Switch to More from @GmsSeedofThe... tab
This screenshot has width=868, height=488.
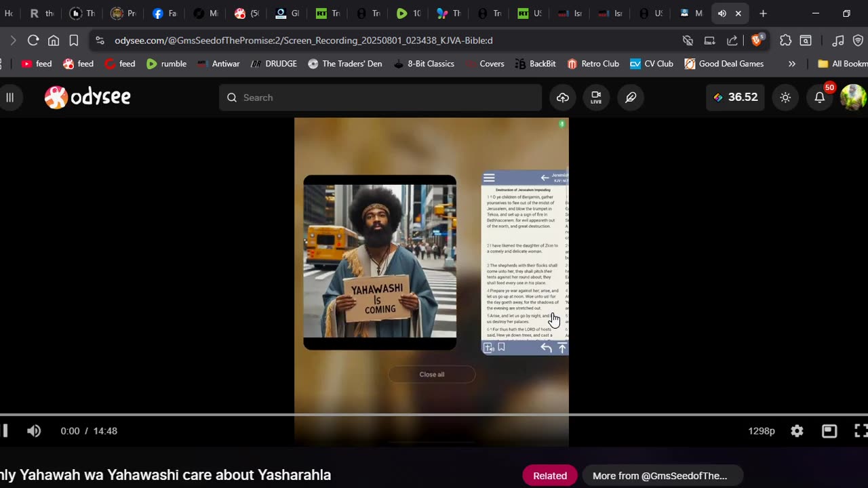coord(659,476)
